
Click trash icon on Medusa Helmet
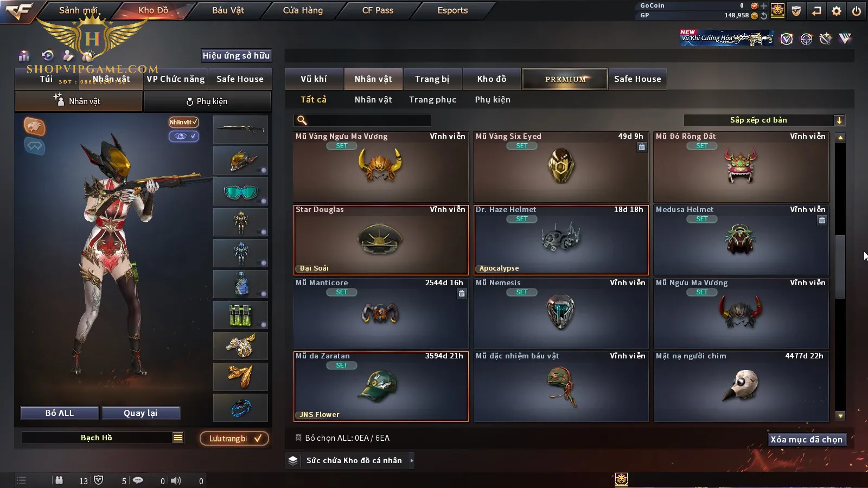coord(822,220)
